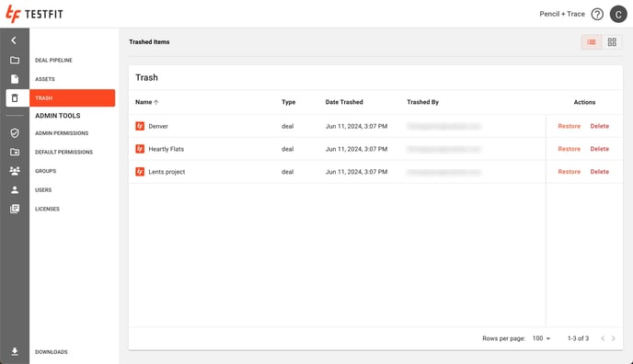Click the Heartly Flats deal icon
Viewport: 633px width, 364px height.
[x=140, y=149]
